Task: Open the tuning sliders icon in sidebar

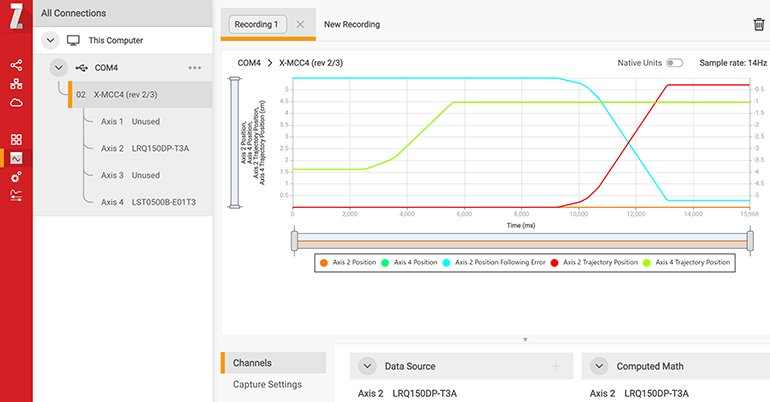Action: click(x=16, y=195)
